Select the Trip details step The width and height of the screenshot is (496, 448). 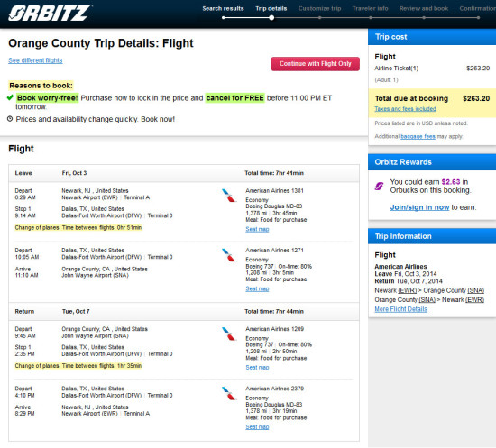(x=271, y=8)
